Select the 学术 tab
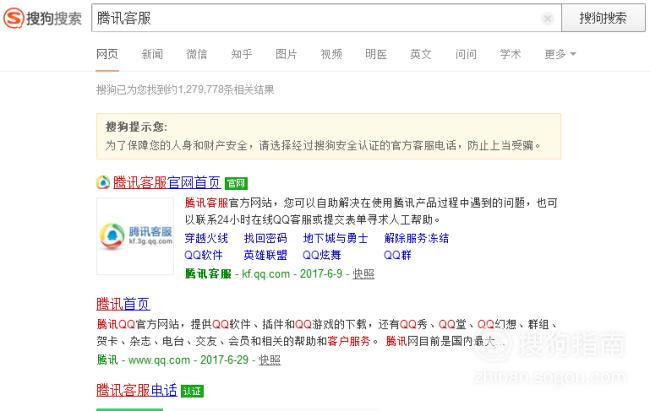This screenshot has height=411, width=650. click(x=510, y=54)
